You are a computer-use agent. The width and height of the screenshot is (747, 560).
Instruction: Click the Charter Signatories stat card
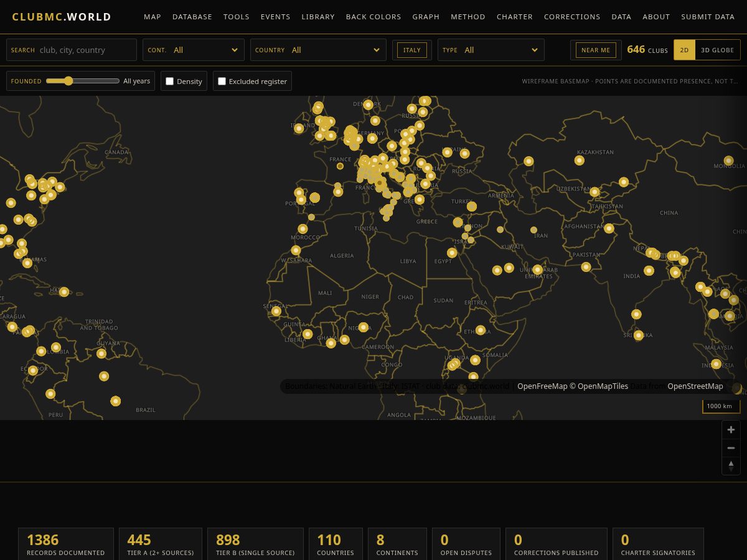pyautogui.click(x=658, y=544)
